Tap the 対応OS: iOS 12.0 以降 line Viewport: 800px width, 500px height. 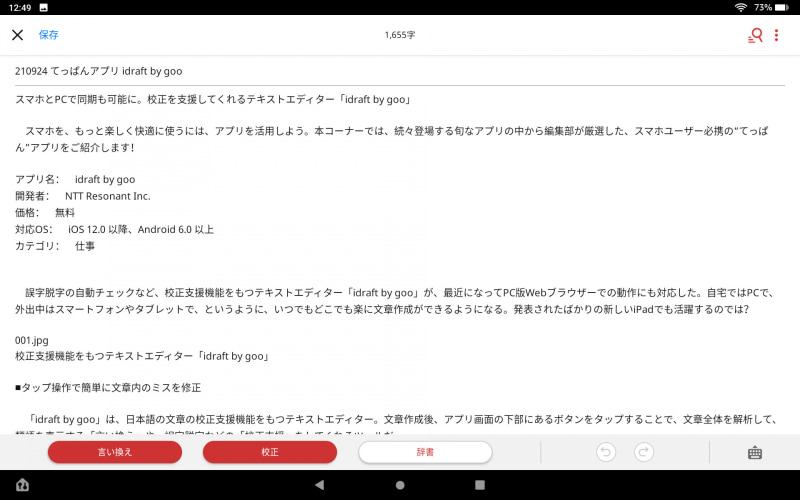(x=114, y=230)
